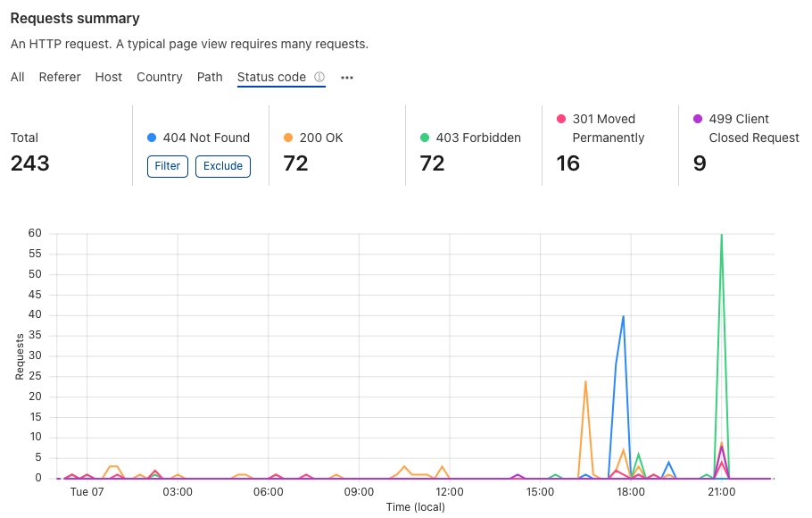Click the Time (local) axis title
Image resolution: width=812 pixels, height=518 pixels.
(415, 507)
